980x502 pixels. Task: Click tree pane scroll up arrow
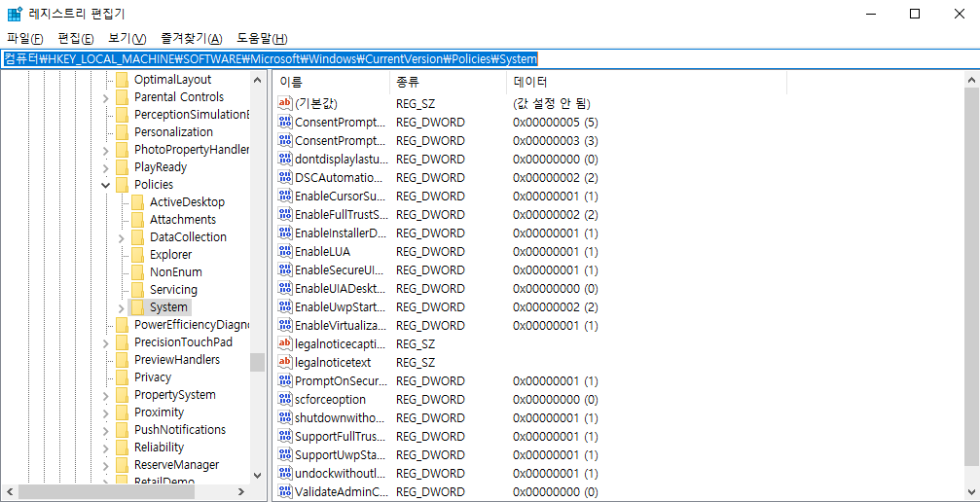[257, 80]
